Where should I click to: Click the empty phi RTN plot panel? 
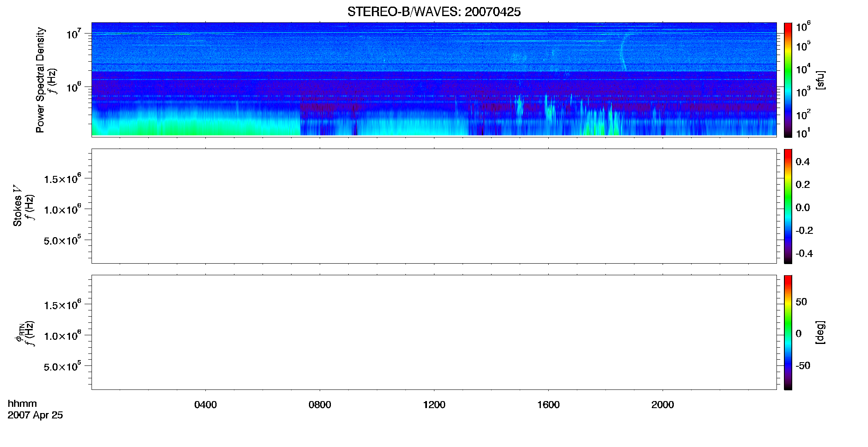click(434, 332)
